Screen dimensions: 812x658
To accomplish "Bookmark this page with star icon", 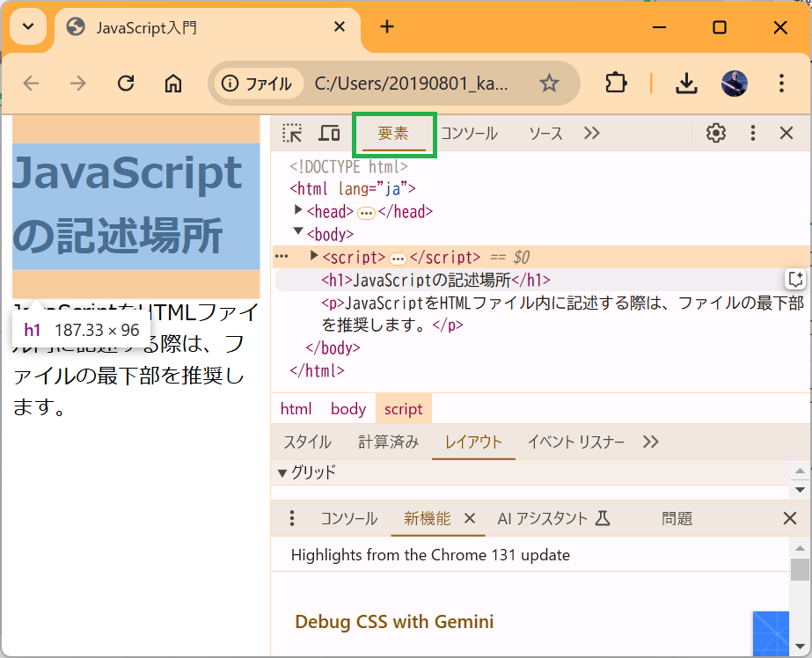I will click(549, 83).
